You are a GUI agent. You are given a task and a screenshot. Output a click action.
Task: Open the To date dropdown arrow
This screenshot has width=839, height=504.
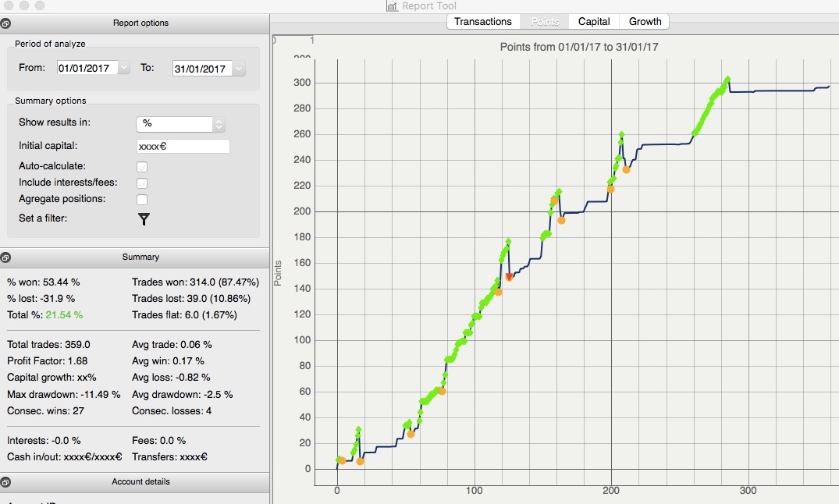tap(239, 69)
